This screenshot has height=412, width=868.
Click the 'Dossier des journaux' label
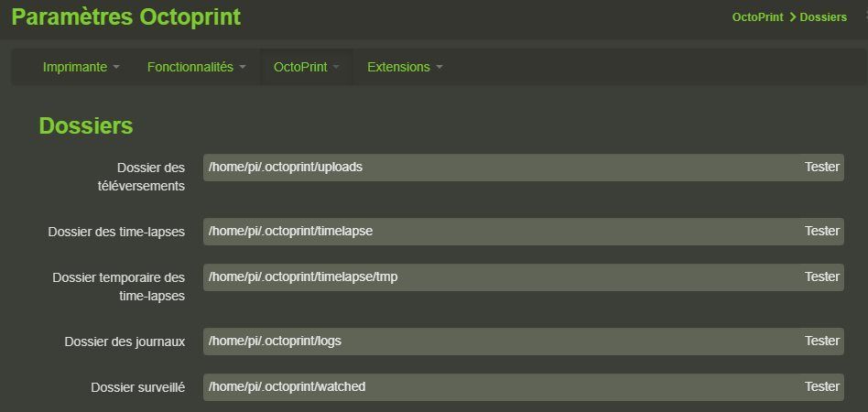pos(125,342)
